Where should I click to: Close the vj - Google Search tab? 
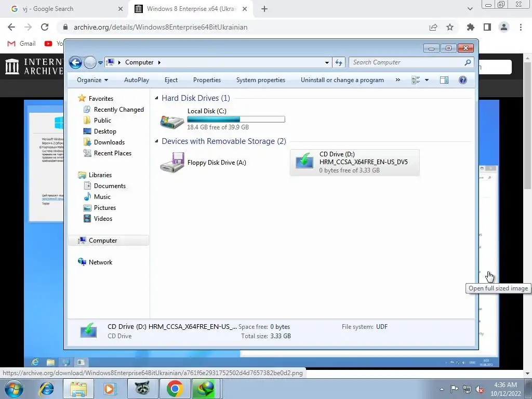click(x=121, y=9)
